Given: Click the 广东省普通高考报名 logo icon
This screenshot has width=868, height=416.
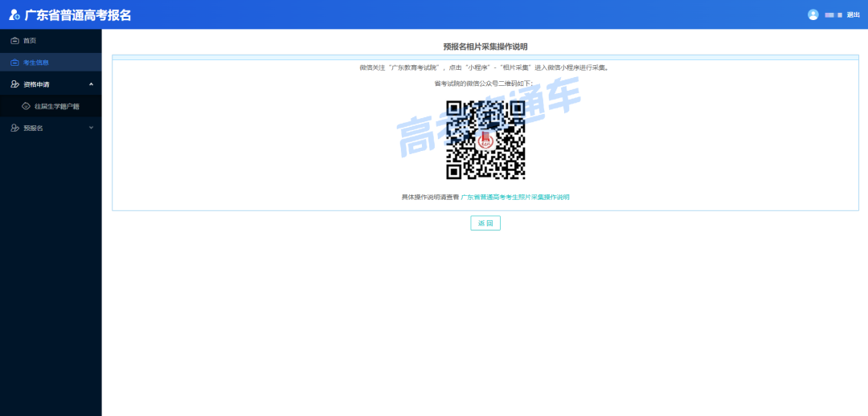Looking at the screenshot, I should [x=14, y=15].
